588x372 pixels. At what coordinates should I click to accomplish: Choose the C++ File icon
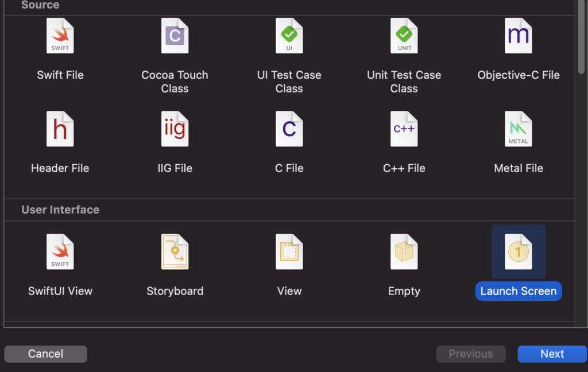[x=404, y=129]
